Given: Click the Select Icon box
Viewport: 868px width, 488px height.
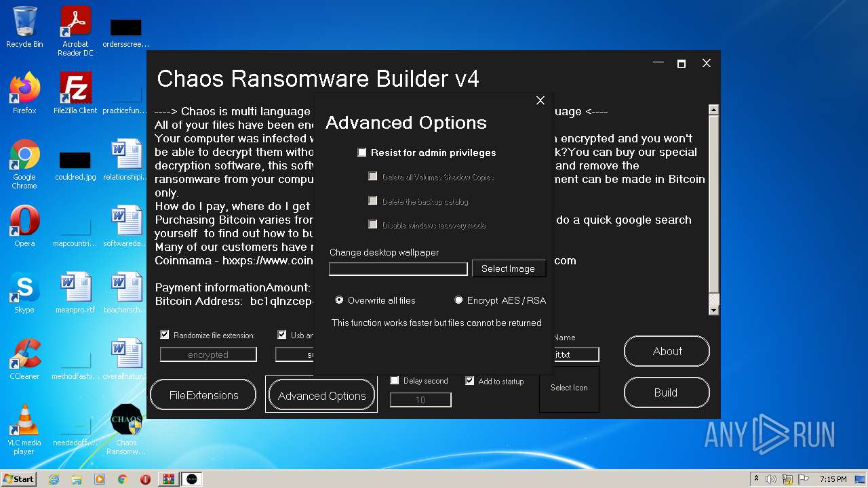Looking at the screenshot, I should tap(570, 388).
